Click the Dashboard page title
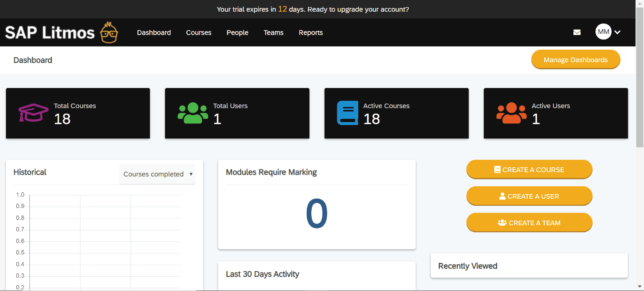Viewport: 644px width, 291px height. click(33, 60)
